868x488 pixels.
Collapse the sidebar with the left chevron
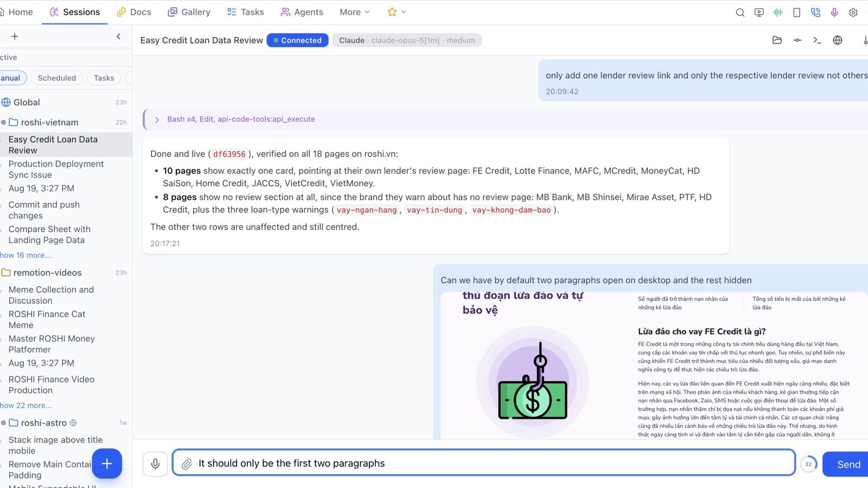pyautogui.click(x=118, y=36)
